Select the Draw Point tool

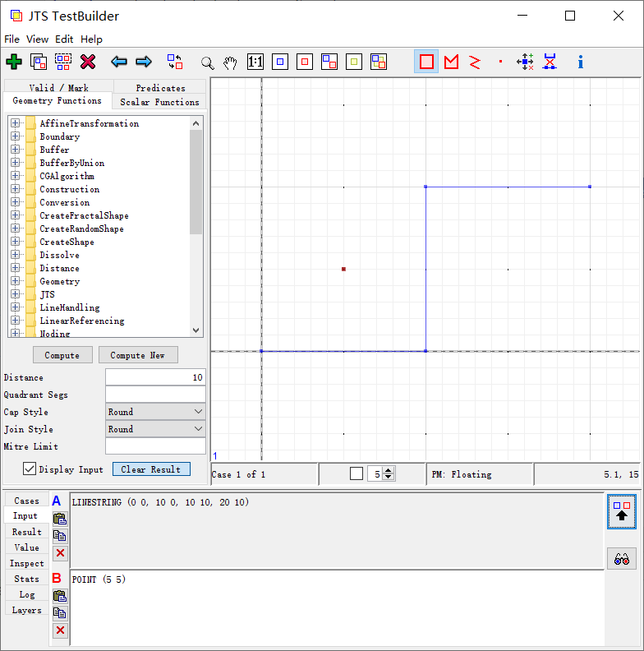(x=500, y=62)
